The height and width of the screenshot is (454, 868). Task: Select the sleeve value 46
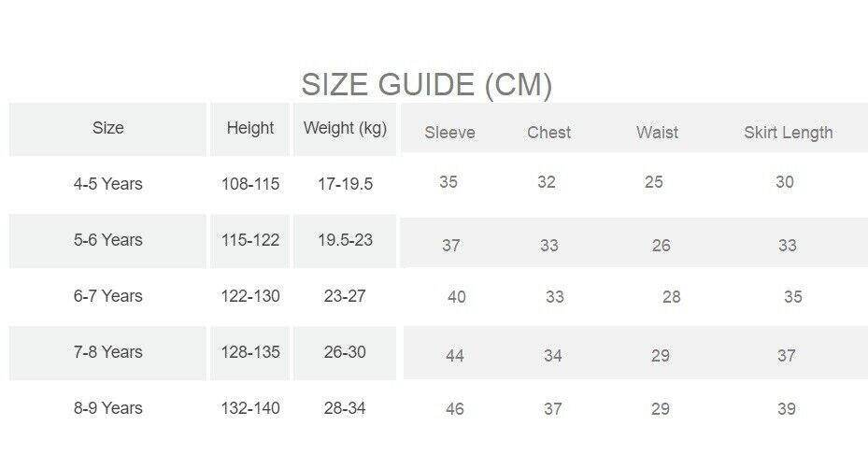(x=455, y=409)
